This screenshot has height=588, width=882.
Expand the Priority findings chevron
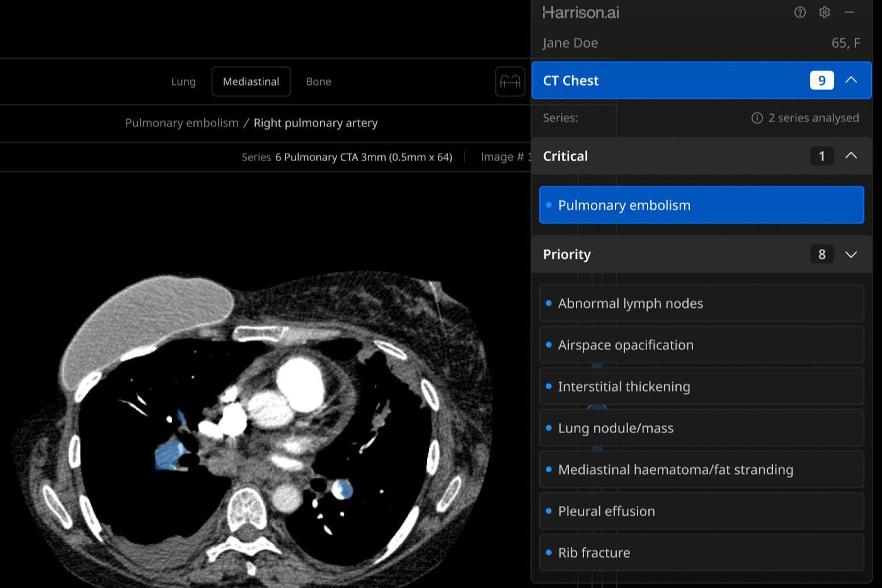(850, 254)
